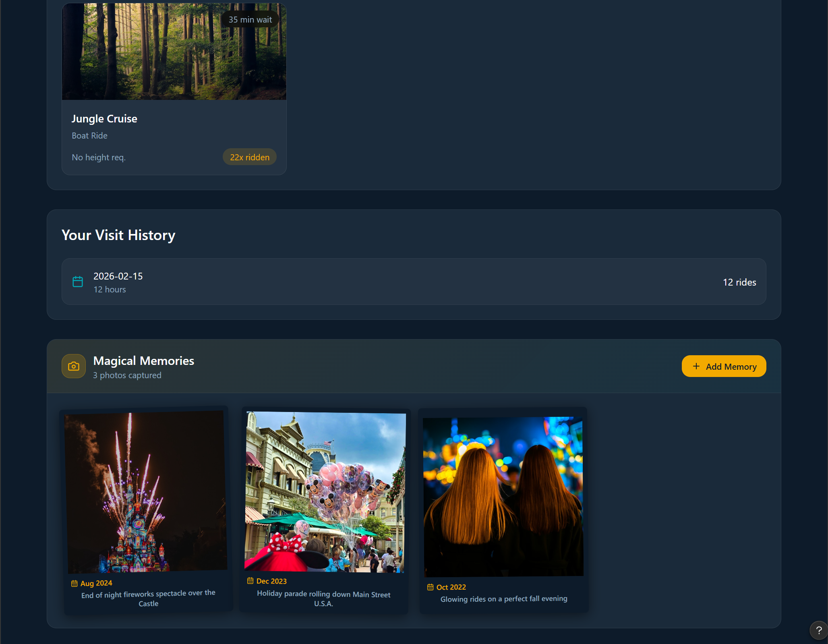This screenshot has width=828, height=644.
Task: Open the glowing rides fall evening photo
Action: point(503,497)
